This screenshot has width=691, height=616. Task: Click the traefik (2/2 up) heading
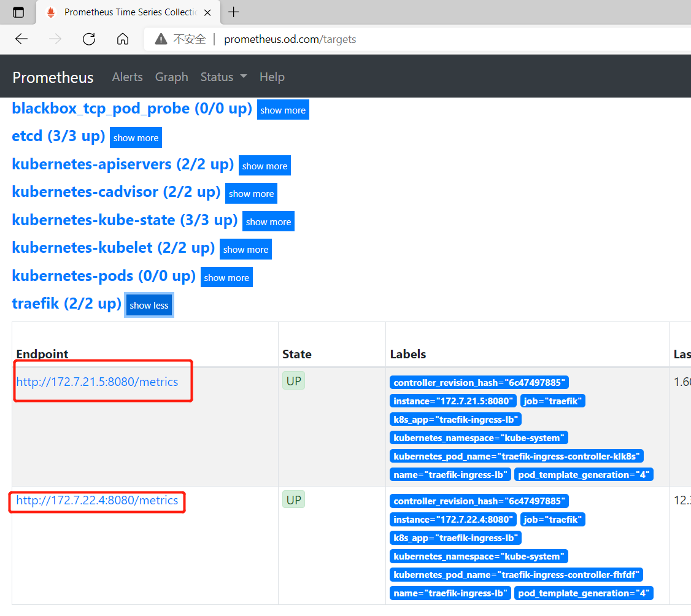click(66, 304)
